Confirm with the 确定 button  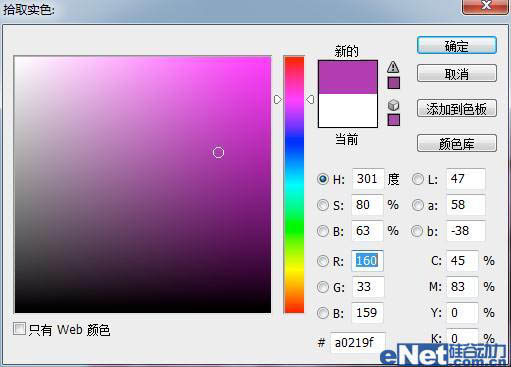click(x=457, y=46)
